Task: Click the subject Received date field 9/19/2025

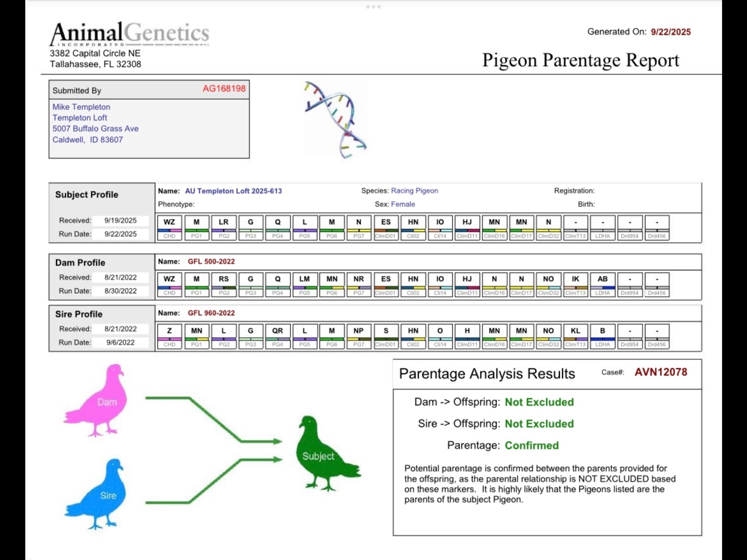Action: (x=120, y=220)
